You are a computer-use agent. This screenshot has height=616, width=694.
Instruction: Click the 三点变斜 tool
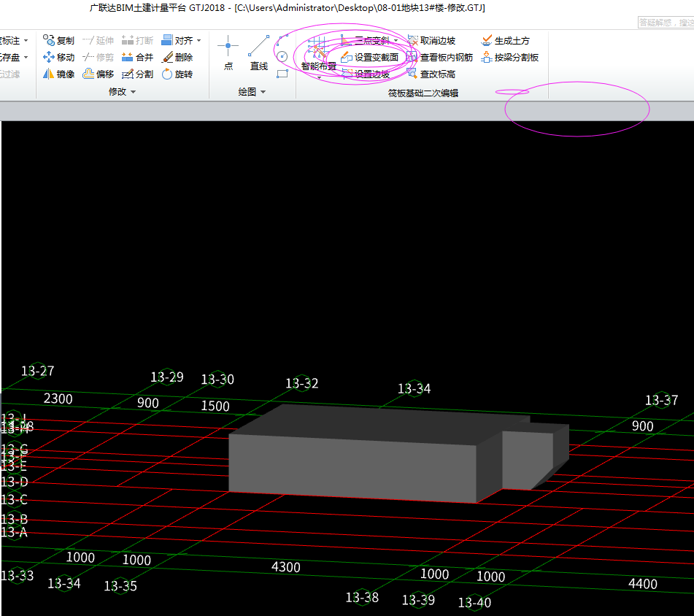click(366, 40)
